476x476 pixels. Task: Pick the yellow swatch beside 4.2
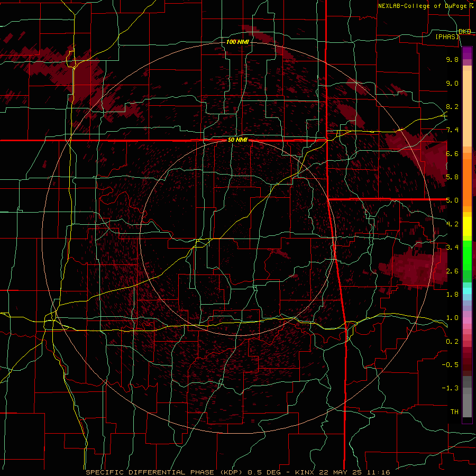pyautogui.click(x=467, y=226)
